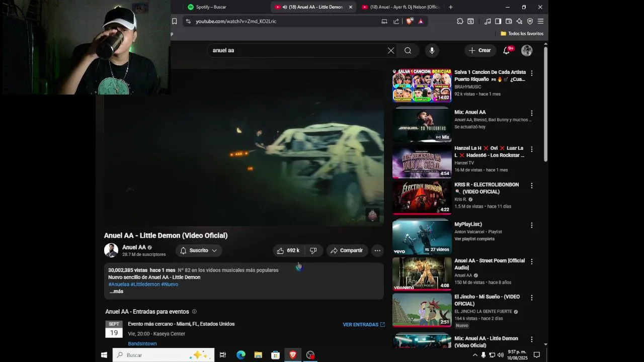Open VER ENTRADAS tickets link
This screenshot has height=362, width=644.
point(364,325)
